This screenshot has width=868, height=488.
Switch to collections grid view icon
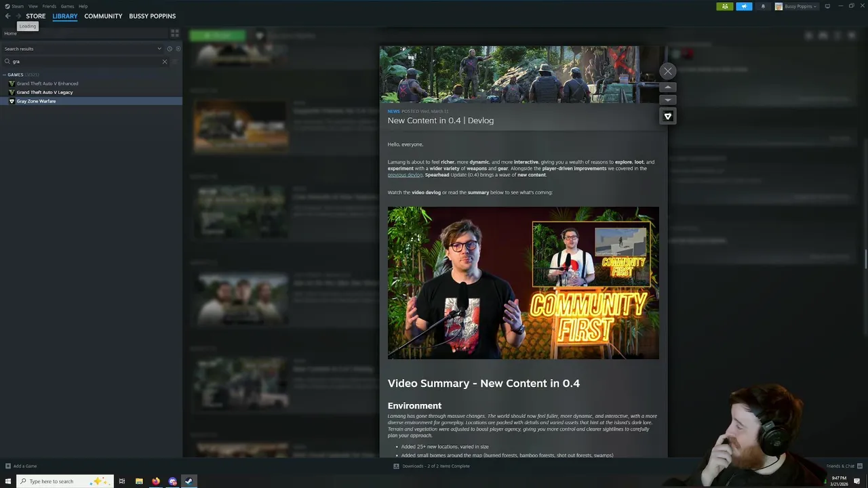tap(175, 33)
